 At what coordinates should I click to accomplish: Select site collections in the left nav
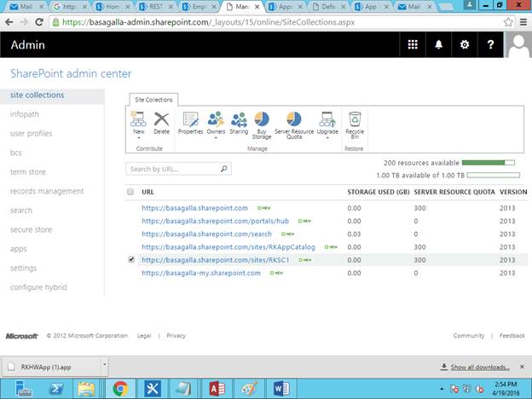click(37, 95)
